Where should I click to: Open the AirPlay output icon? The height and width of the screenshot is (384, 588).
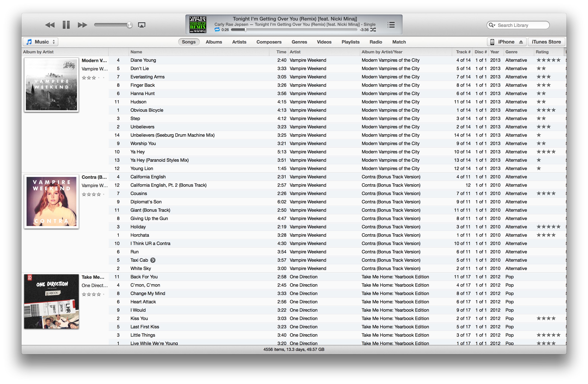142,25
